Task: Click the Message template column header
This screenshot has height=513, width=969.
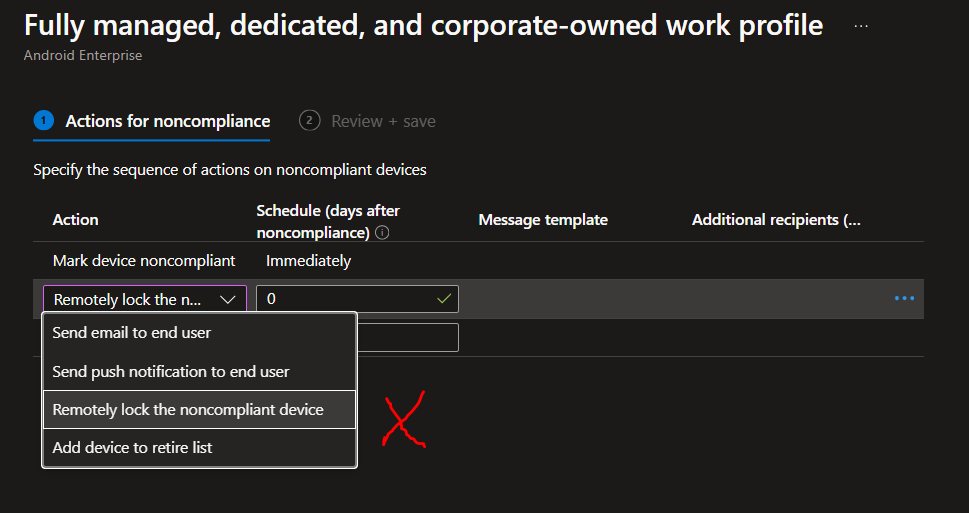Action: (x=543, y=220)
